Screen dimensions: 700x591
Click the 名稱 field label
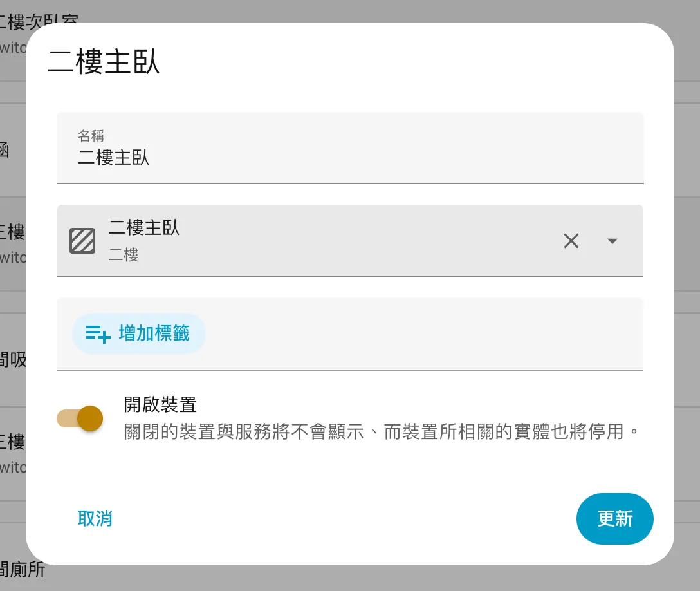point(91,136)
